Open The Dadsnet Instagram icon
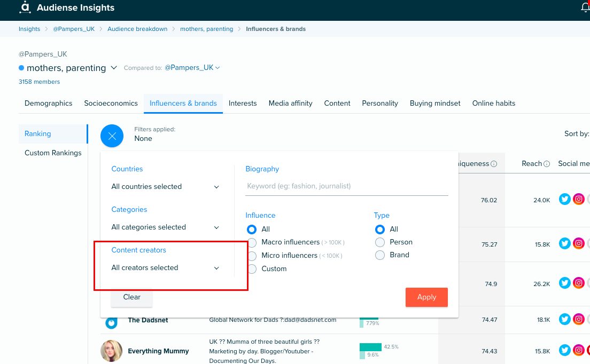 [579, 319]
